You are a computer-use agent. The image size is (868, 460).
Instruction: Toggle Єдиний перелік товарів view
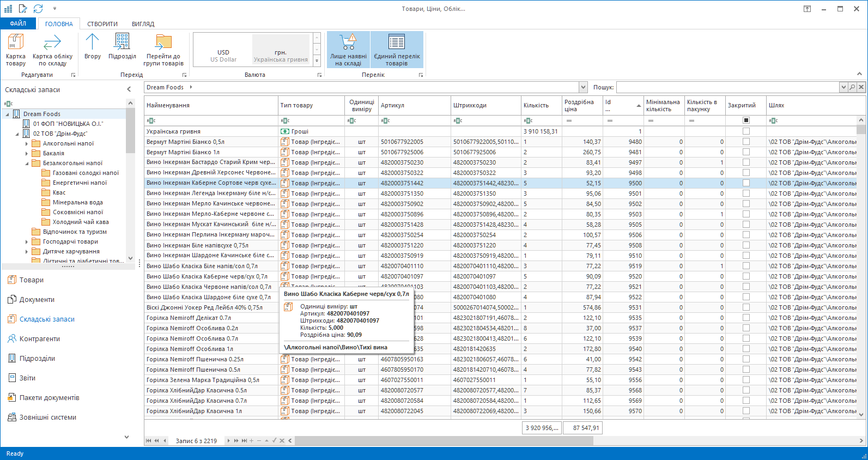pyautogui.click(x=397, y=50)
